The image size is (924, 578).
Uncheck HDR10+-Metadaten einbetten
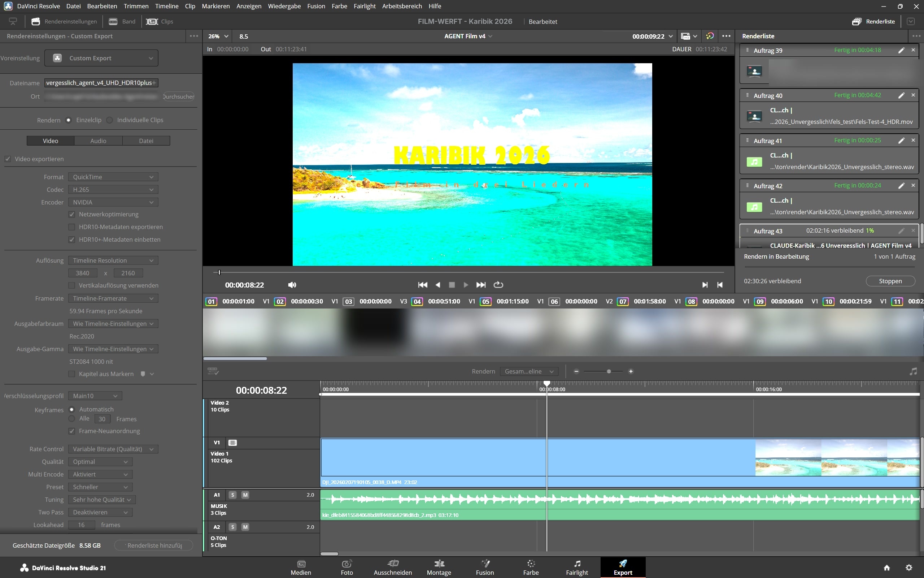(71, 239)
